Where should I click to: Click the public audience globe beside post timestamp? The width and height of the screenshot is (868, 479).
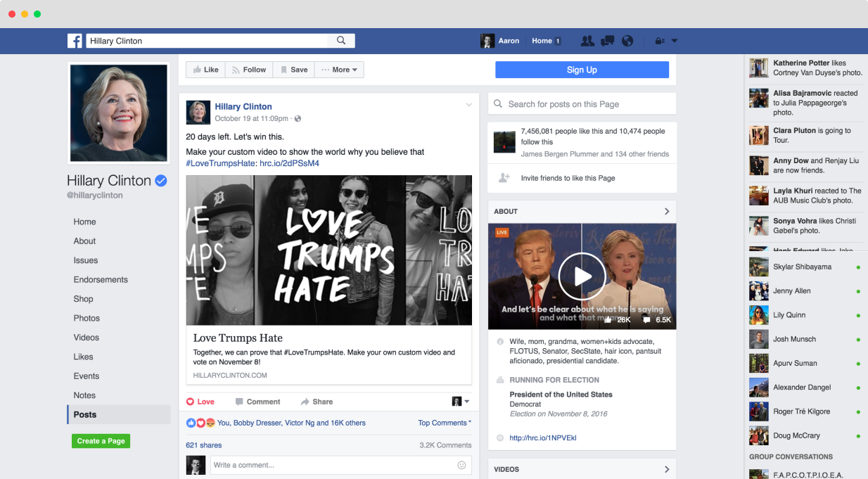(x=298, y=119)
